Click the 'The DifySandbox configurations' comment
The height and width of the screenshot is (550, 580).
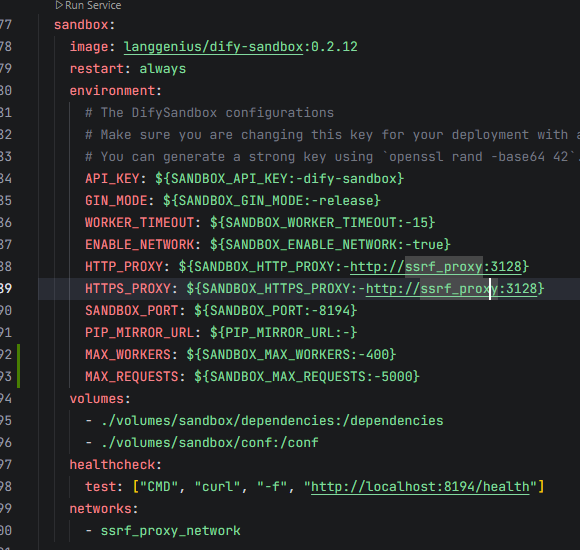[209, 112]
